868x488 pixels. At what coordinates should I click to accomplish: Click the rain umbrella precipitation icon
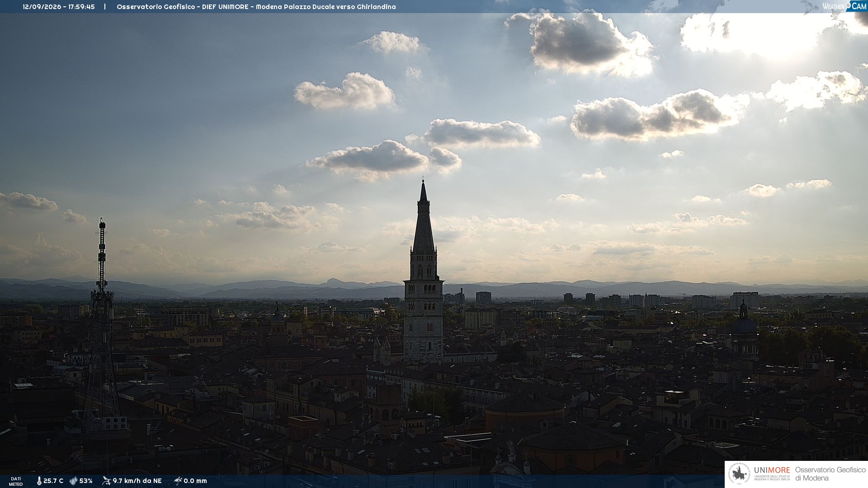[178, 481]
